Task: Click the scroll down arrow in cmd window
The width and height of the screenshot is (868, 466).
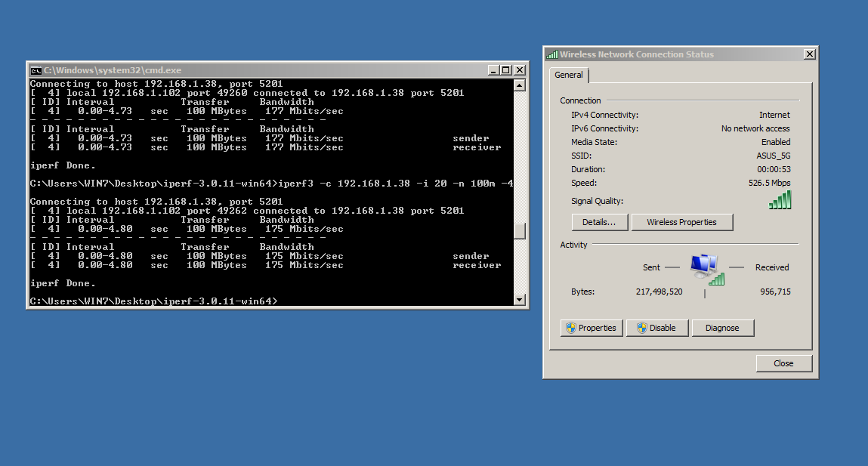Action: coord(519,300)
